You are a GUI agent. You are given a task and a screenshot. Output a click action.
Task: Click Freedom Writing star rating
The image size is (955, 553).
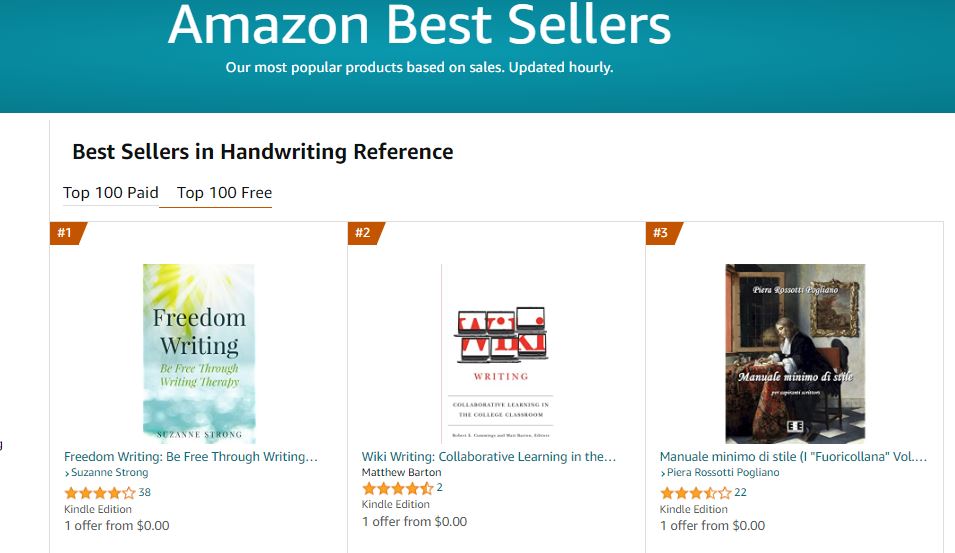pyautogui.click(x=99, y=492)
